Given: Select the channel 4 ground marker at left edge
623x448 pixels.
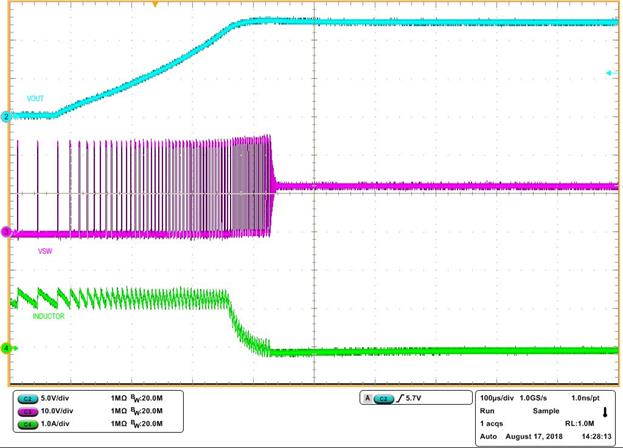Looking at the screenshot, I should [6, 349].
